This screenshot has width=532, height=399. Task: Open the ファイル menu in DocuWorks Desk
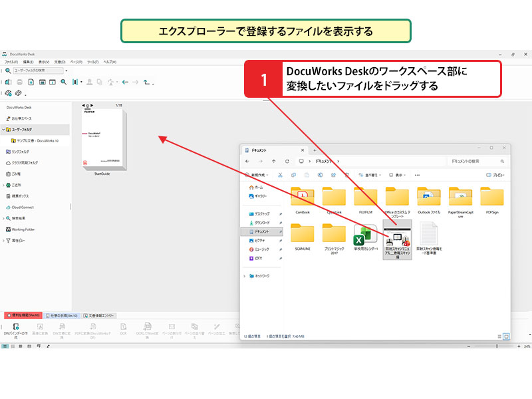click(11, 62)
